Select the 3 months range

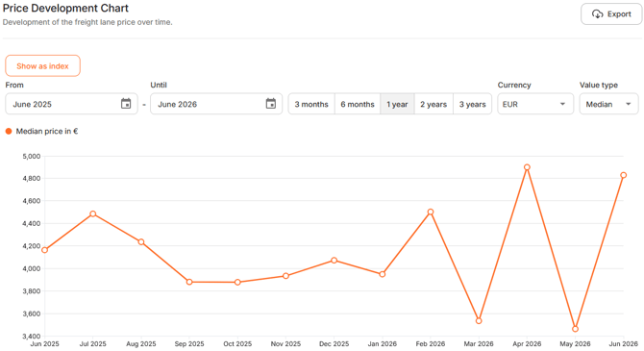311,104
